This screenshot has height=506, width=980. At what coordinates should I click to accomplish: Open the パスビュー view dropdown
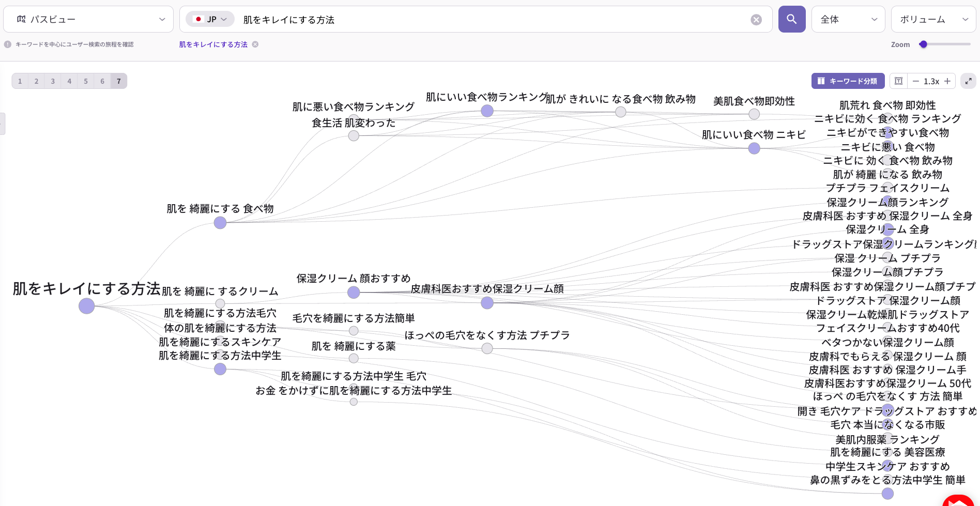coord(88,19)
